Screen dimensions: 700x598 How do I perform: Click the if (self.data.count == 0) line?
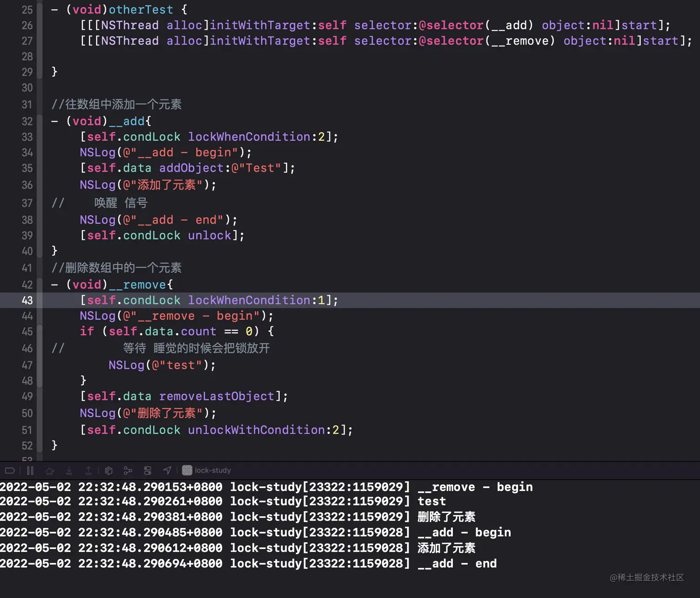pyautogui.click(x=177, y=331)
